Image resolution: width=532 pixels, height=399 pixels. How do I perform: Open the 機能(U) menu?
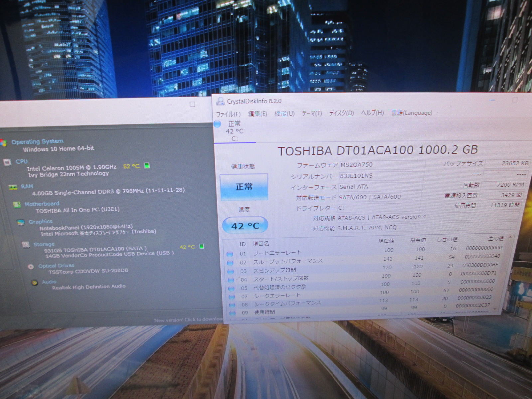click(x=284, y=114)
